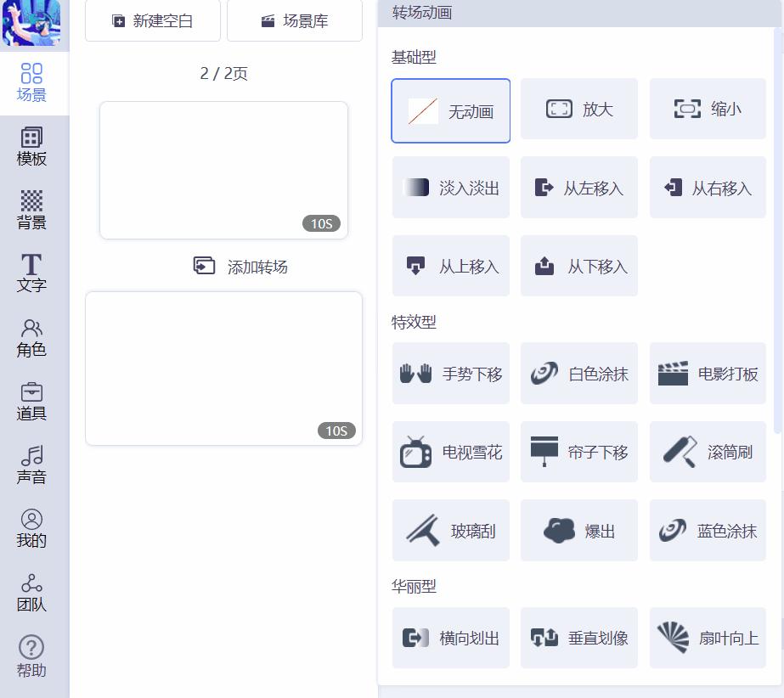Open the 场景库 scene library button
This screenshot has height=698, width=784.
[295, 21]
